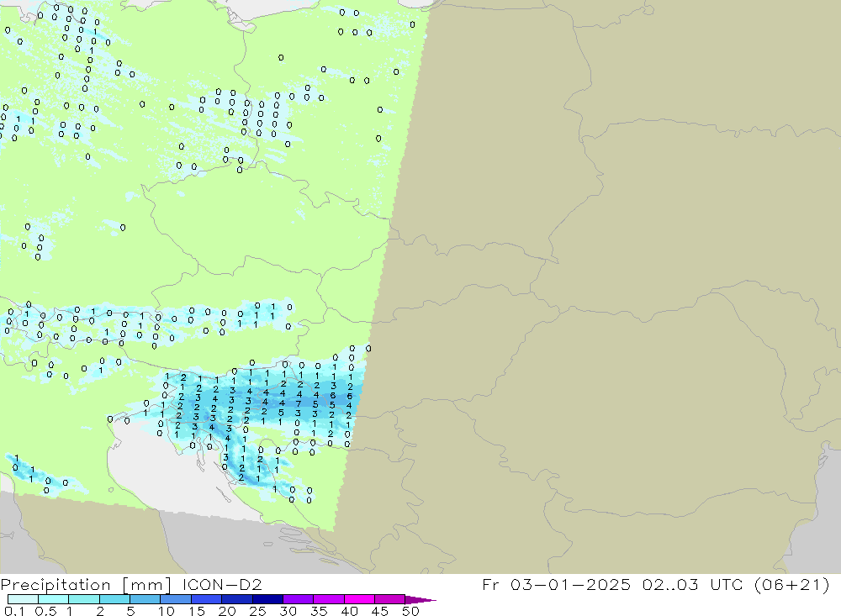Click the legend label '50'
The height and width of the screenshot is (616, 841).
pyautogui.click(x=410, y=611)
